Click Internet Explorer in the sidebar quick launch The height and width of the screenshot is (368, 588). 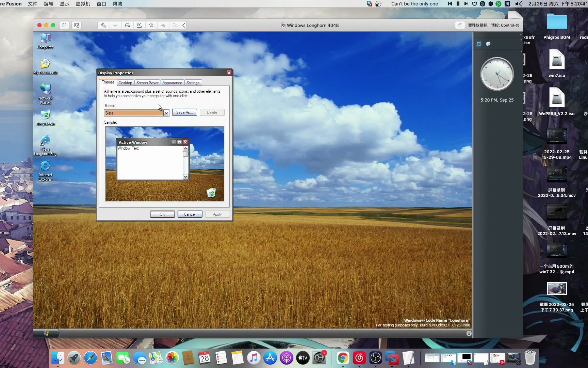point(479,44)
